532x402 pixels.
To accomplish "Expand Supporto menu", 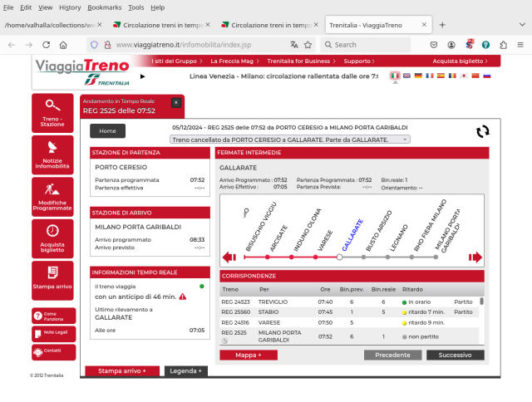I will [x=359, y=61].
